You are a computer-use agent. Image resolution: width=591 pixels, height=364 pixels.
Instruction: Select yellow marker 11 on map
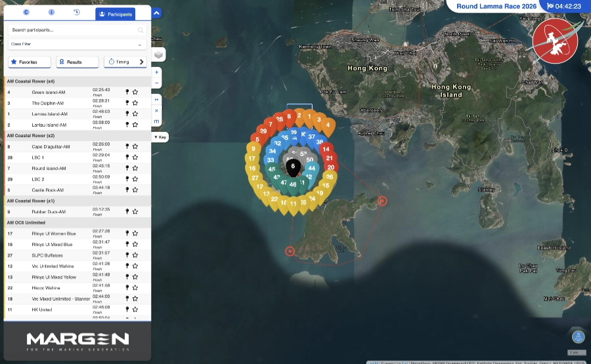[293, 205]
